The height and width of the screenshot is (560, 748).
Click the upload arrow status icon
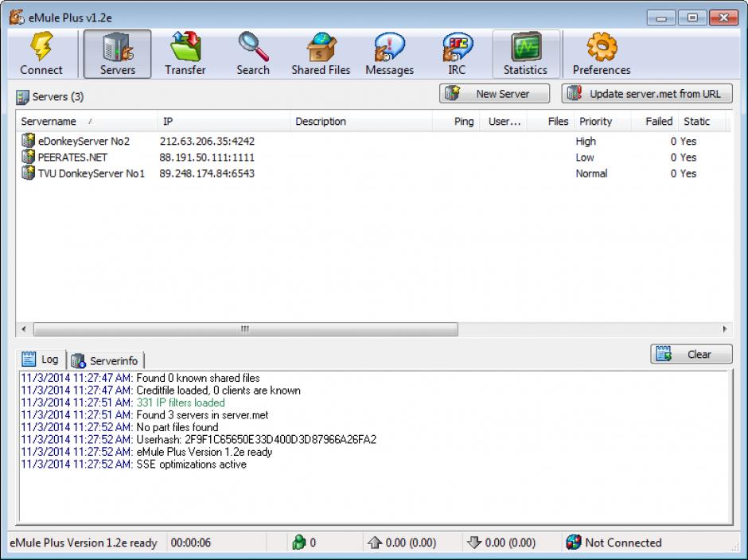click(375, 542)
